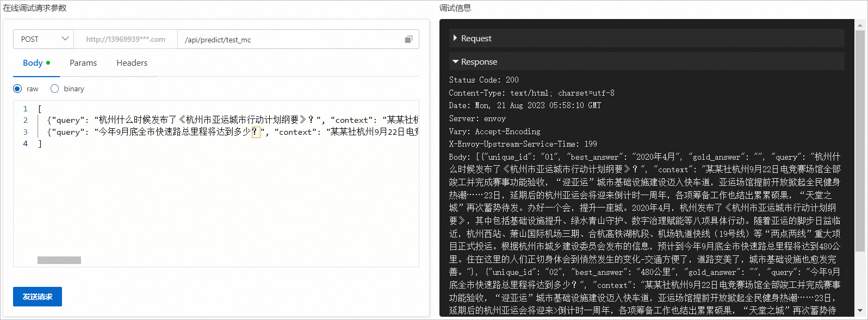Viewport: 868px width, 320px height.
Task: Switch to the Body tab
Action: tap(36, 63)
